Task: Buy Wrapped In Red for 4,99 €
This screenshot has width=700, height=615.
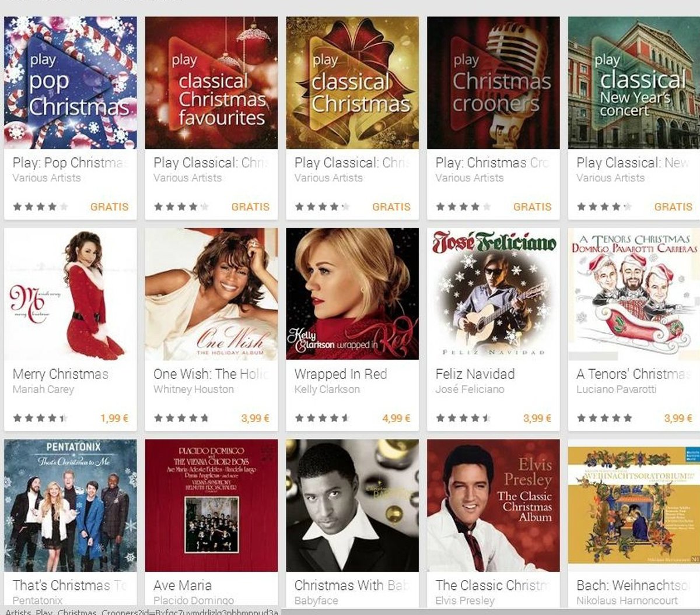Action: [396, 418]
